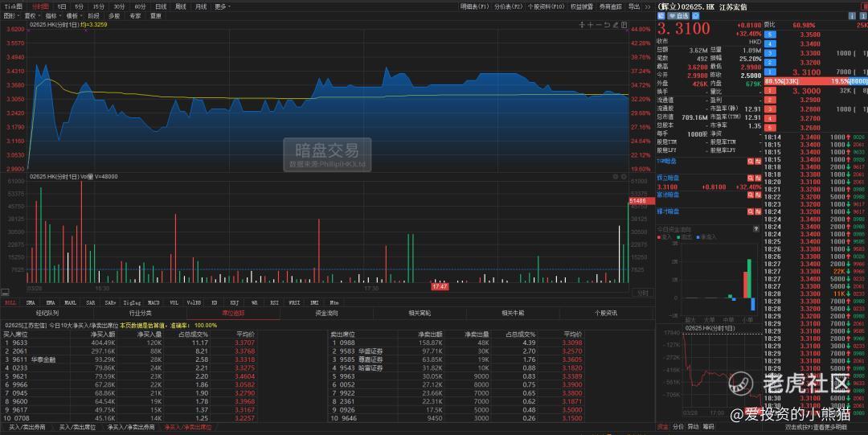
Task: Expand the 指标 indicator dropdown
Action: pyautogui.click(x=52, y=16)
